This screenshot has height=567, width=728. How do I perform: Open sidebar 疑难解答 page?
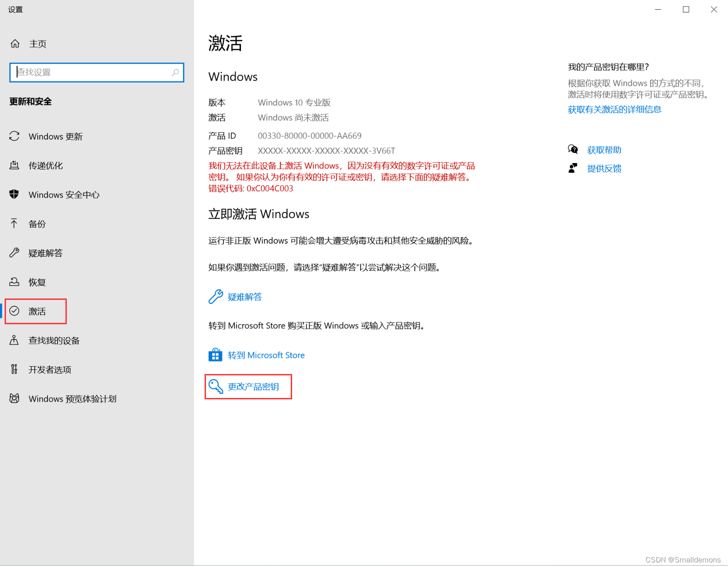pos(46,253)
